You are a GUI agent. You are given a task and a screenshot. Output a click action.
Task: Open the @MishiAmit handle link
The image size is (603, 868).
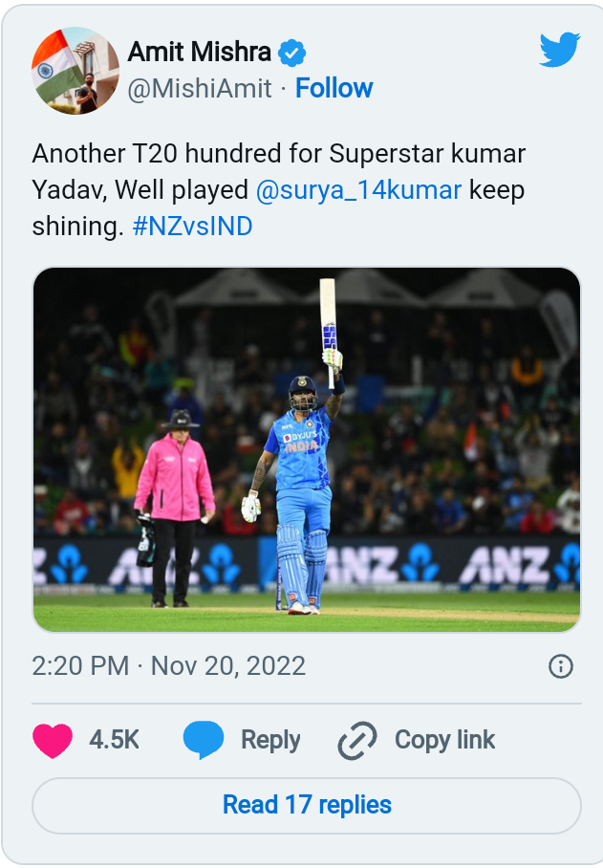click(x=200, y=89)
